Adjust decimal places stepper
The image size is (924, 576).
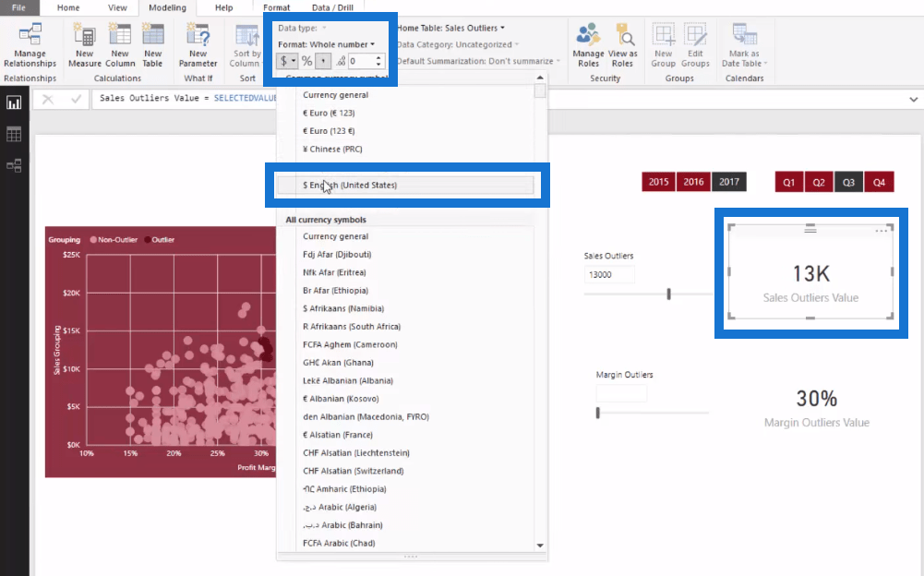378,61
